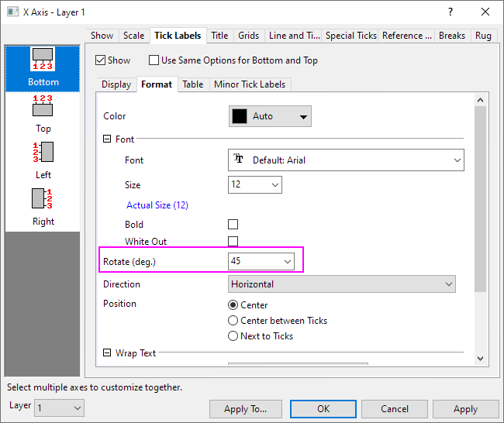
Task: Uncheck the Show checkbox
Action: [100, 60]
